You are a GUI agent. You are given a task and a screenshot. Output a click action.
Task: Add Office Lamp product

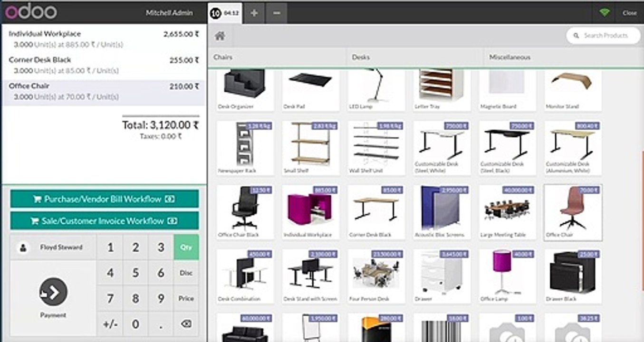point(507,276)
